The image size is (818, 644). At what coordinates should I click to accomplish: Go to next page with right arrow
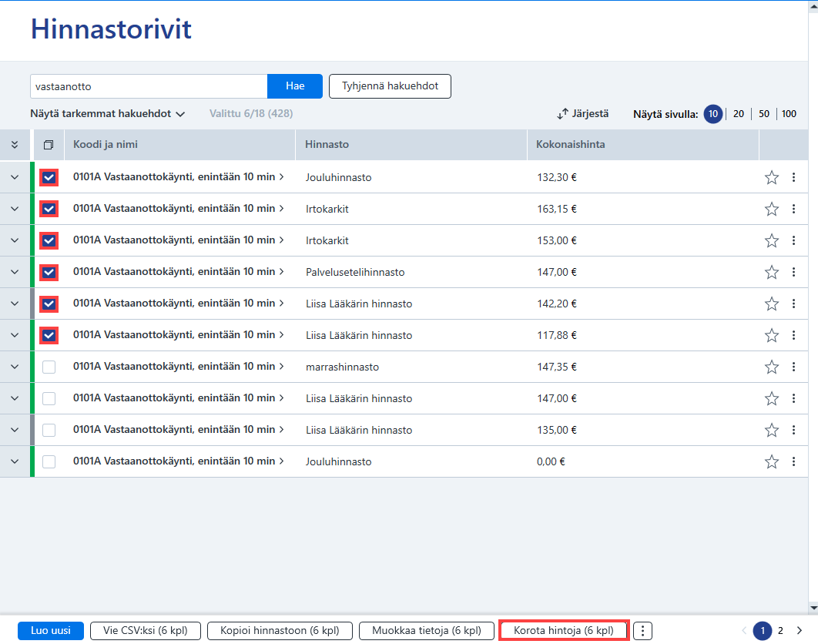pos(800,630)
